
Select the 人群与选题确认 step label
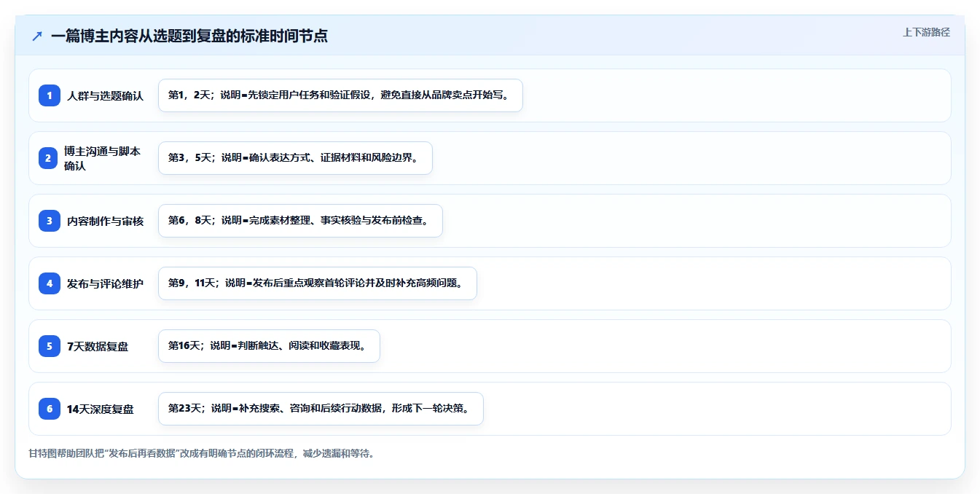coord(106,95)
